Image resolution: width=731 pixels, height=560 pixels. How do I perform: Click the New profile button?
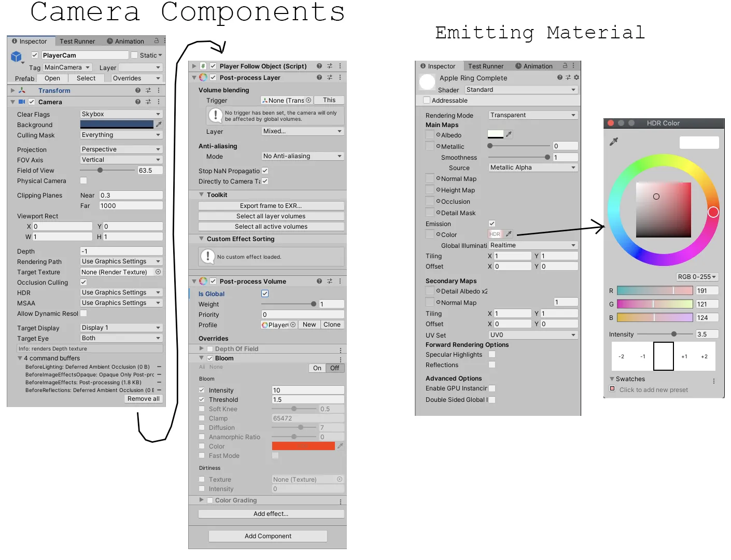click(x=310, y=325)
